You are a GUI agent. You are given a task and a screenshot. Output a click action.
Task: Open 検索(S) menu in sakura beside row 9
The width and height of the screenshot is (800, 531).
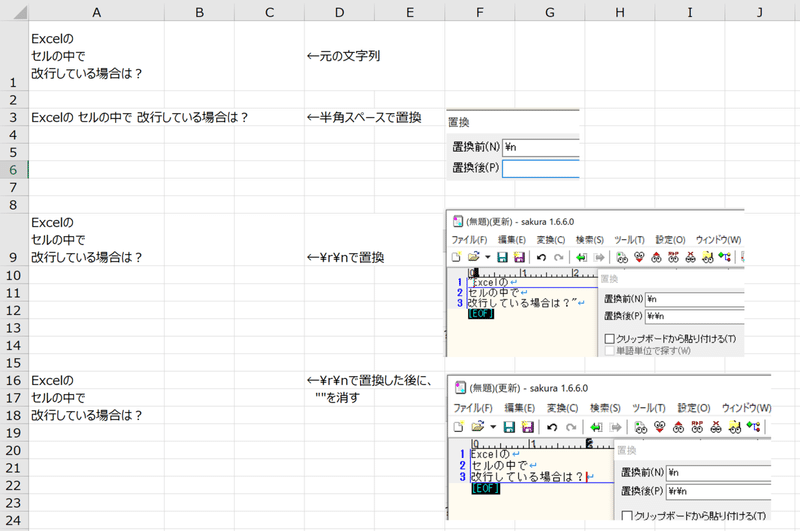590,240
